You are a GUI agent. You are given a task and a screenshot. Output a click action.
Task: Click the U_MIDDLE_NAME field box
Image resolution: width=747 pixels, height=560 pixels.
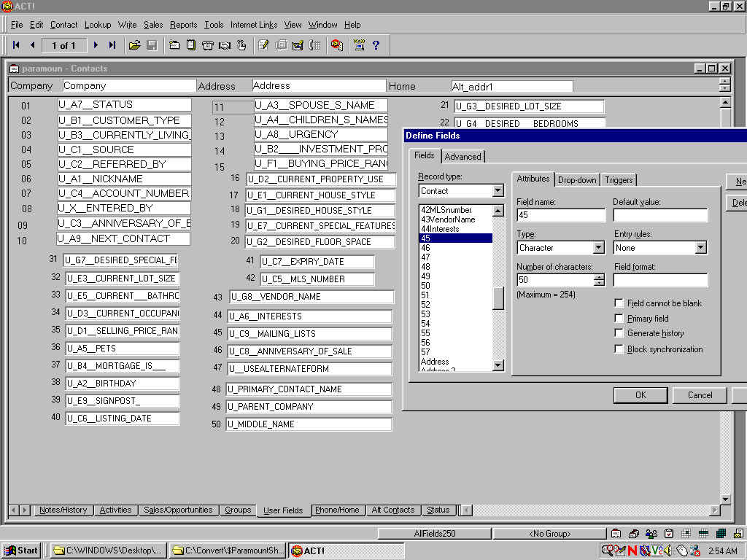tap(309, 424)
